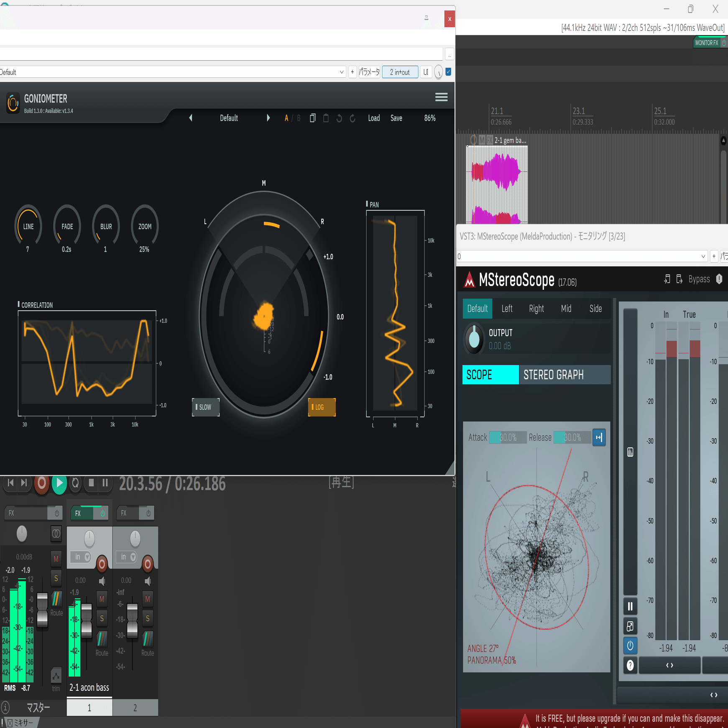This screenshot has height=728, width=728.
Task: Toggle LOG mode in Goniometer
Action: click(x=322, y=407)
